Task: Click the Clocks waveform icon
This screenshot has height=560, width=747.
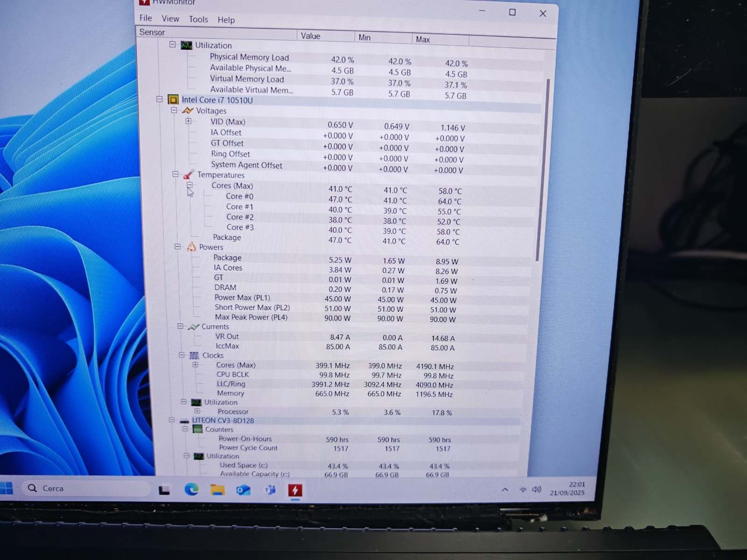Action: pyautogui.click(x=194, y=355)
